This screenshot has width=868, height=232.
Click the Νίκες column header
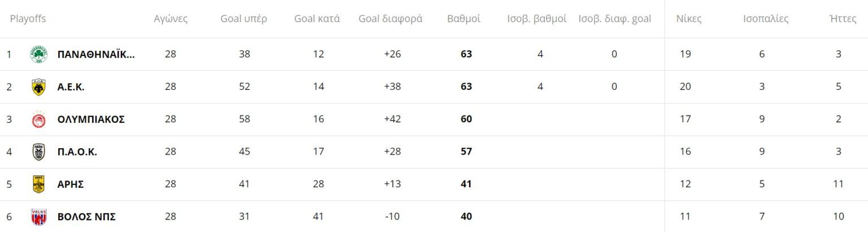(689, 19)
